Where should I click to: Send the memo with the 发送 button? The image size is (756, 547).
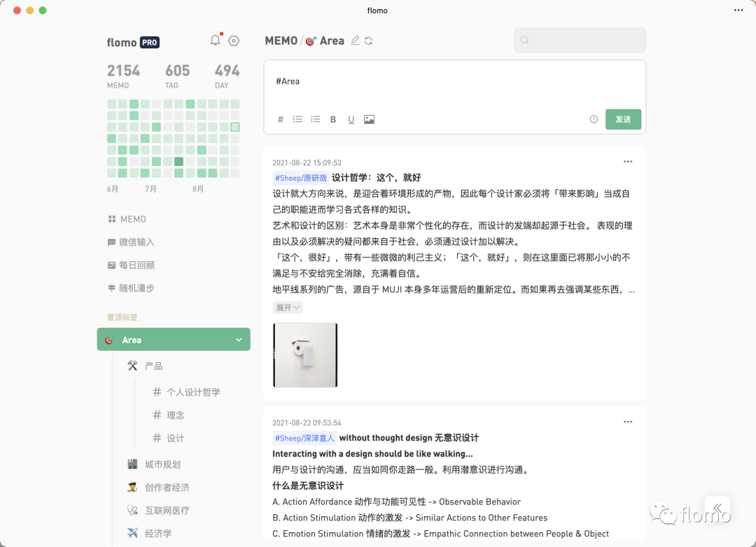tap(624, 119)
